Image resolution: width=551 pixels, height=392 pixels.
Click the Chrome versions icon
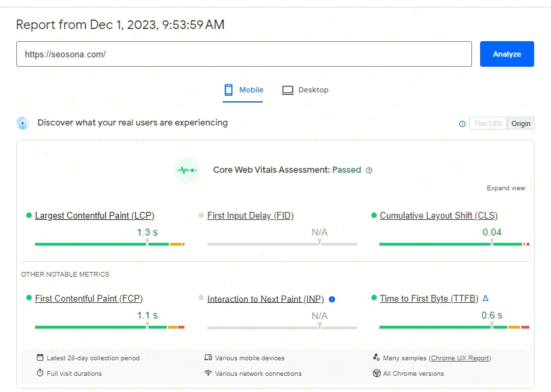pyautogui.click(x=377, y=373)
